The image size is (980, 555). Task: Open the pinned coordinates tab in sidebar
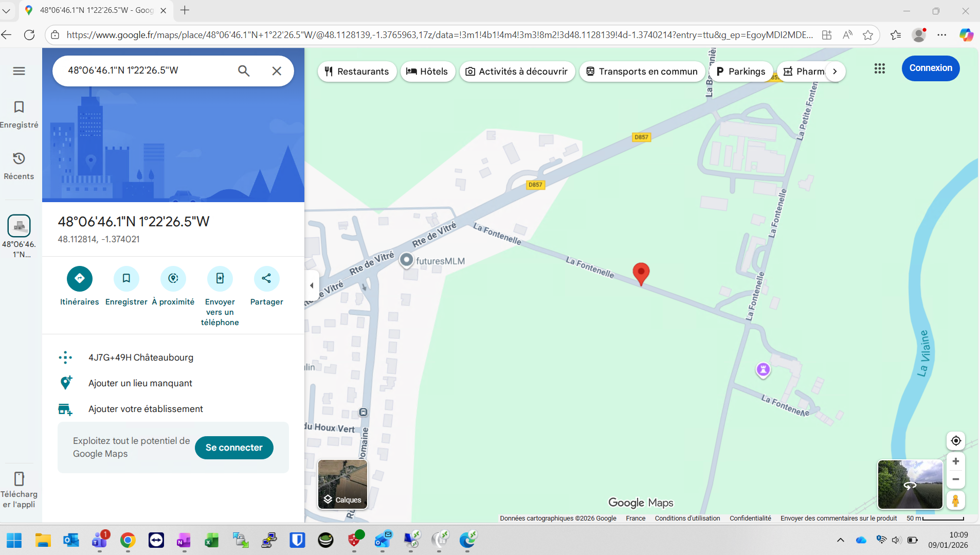click(x=19, y=236)
